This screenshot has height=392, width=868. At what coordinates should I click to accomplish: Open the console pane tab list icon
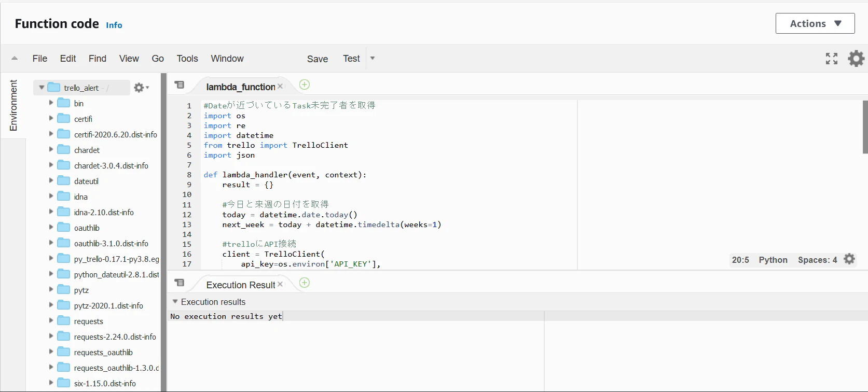tap(180, 283)
